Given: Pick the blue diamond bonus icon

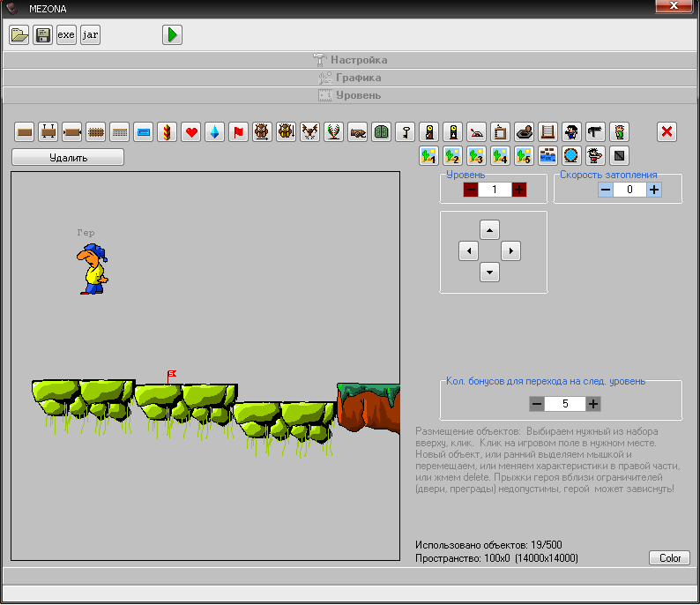Looking at the screenshot, I should pyautogui.click(x=215, y=132).
